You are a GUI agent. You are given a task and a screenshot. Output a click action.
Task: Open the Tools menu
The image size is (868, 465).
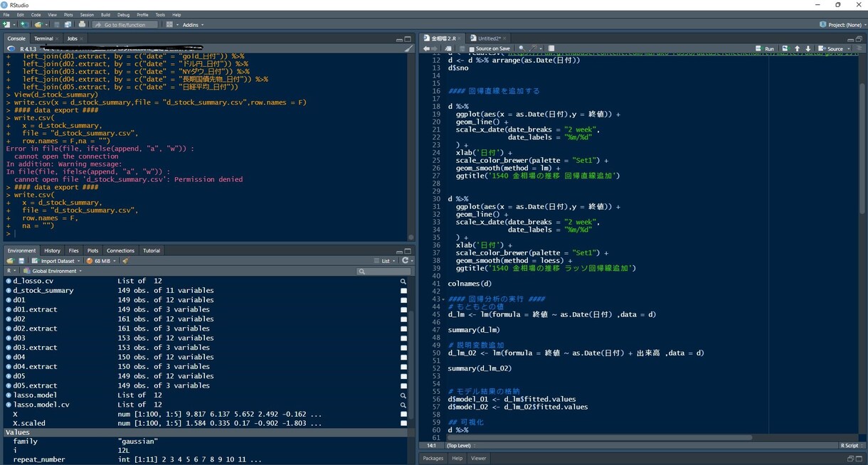(160, 14)
